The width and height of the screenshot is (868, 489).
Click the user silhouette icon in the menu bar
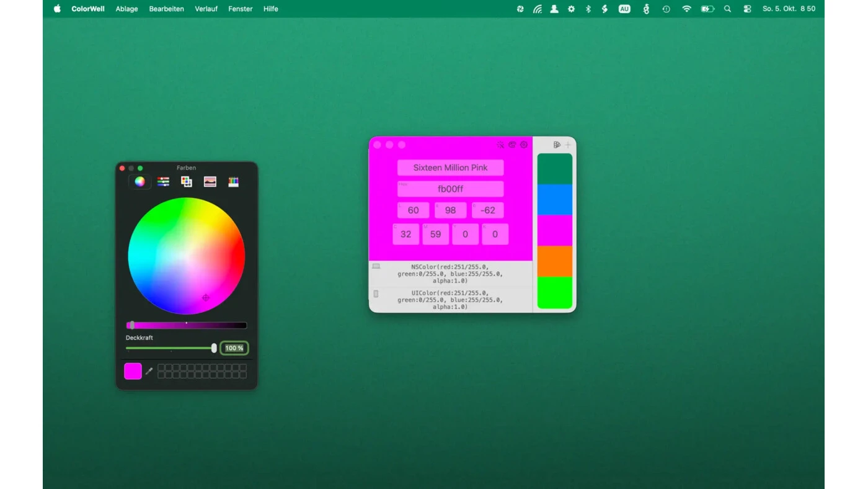coord(554,9)
